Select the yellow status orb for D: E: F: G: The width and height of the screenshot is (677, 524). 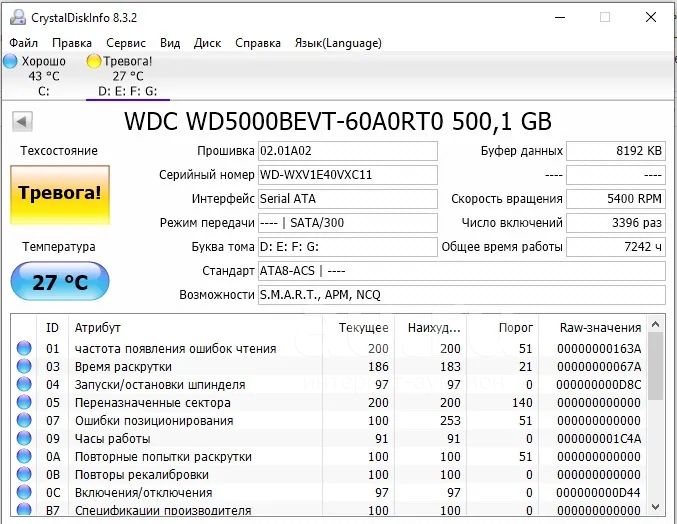93,61
